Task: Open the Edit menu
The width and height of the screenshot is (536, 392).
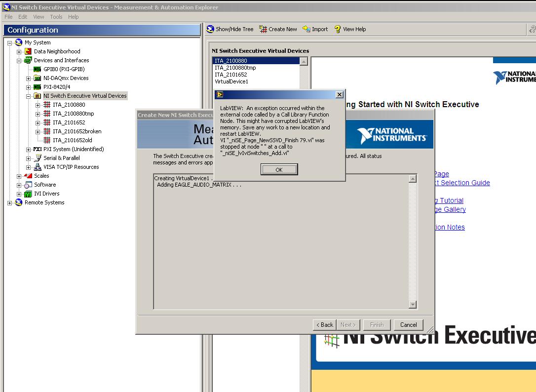Action: [x=23, y=17]
